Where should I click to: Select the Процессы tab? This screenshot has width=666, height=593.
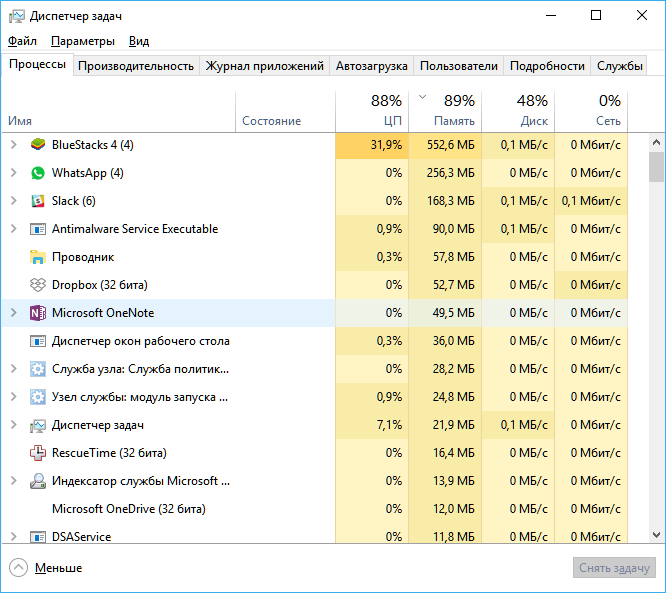click(x=37, y=65)
